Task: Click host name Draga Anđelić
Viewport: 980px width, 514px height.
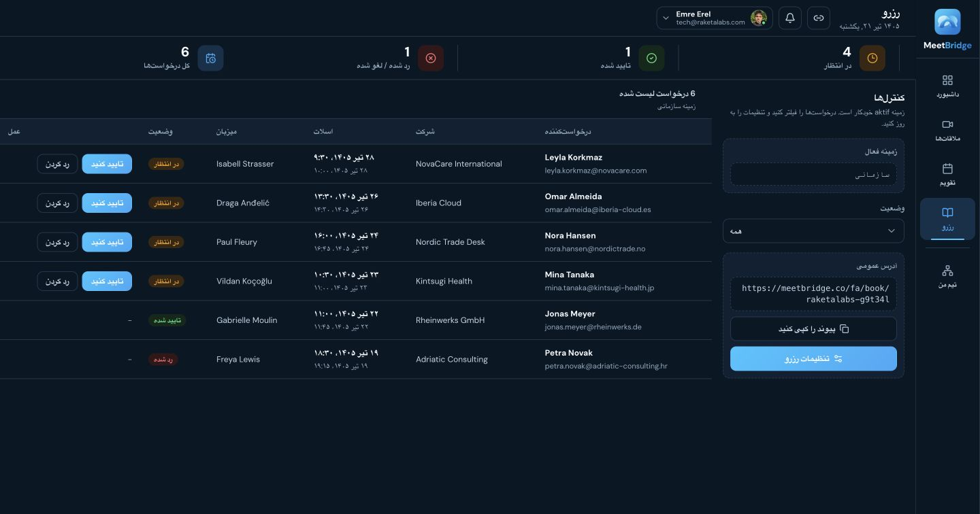Action: click(x=243, y=203)
